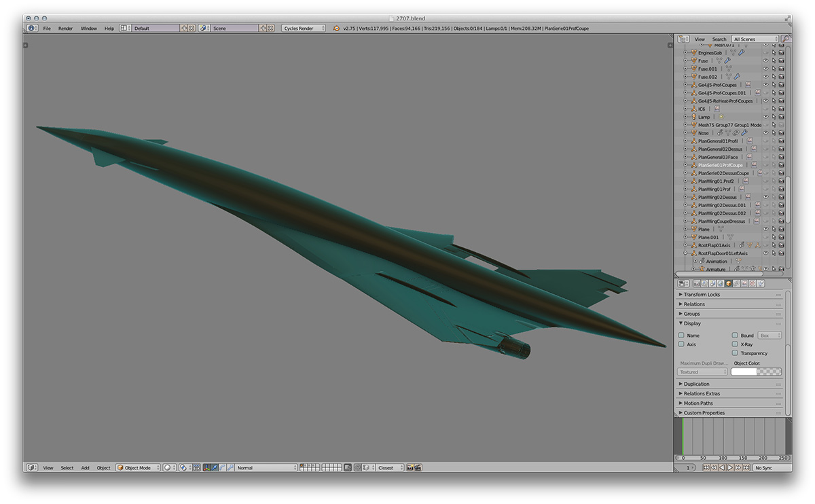Open the viewport shading mode selector
This screenshot has width=815, height=504.
click(169, 467)
